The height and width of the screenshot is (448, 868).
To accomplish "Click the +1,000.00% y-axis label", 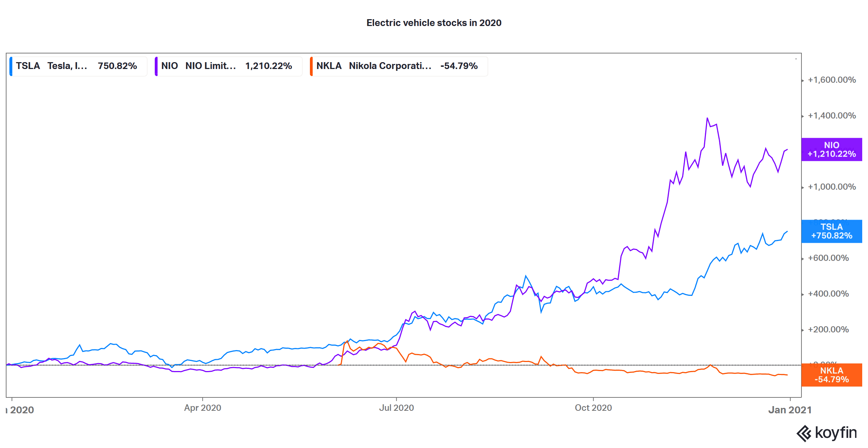I will pyautogui.click(x=832, y=187).
